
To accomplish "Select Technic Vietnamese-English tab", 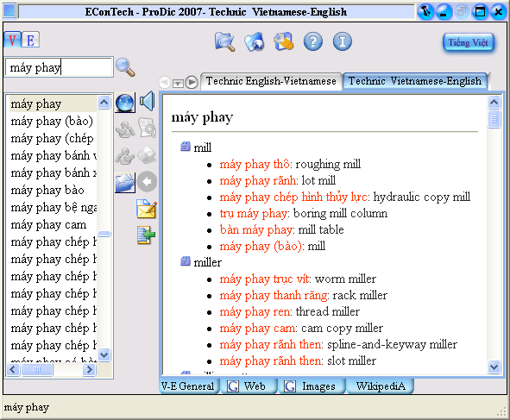I will click(x=415, y=81).
